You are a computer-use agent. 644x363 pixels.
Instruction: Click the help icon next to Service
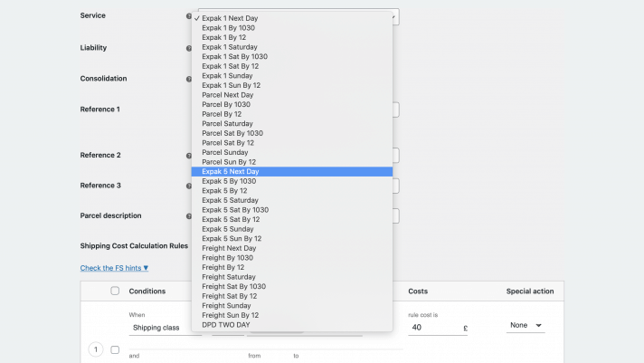(x=189, y=16)
